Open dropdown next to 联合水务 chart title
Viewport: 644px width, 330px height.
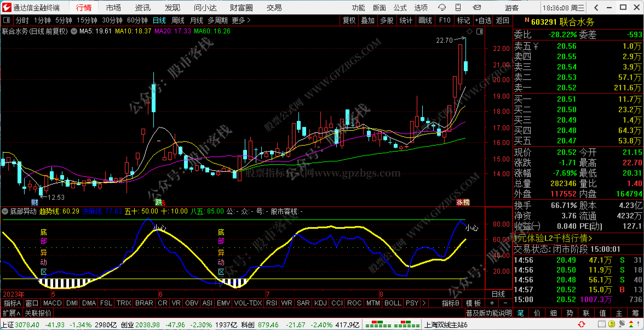pyautogui.click(x=74, y=31)
